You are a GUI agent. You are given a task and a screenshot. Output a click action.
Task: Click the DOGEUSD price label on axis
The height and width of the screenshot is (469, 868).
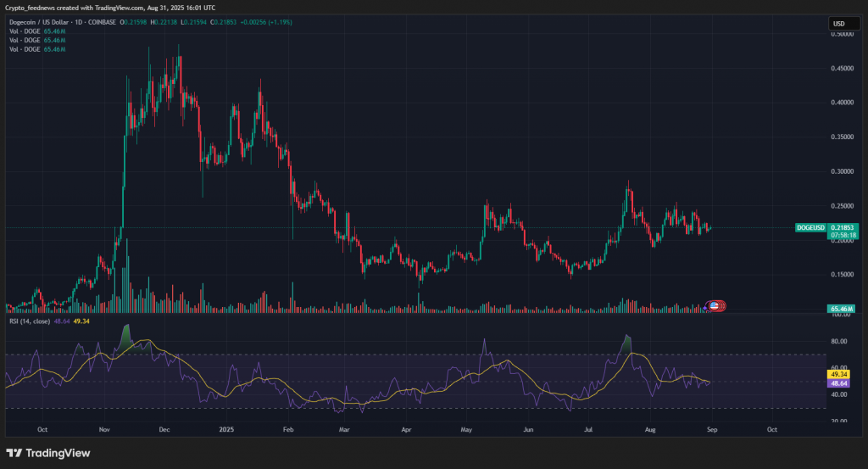click(810, 228)
